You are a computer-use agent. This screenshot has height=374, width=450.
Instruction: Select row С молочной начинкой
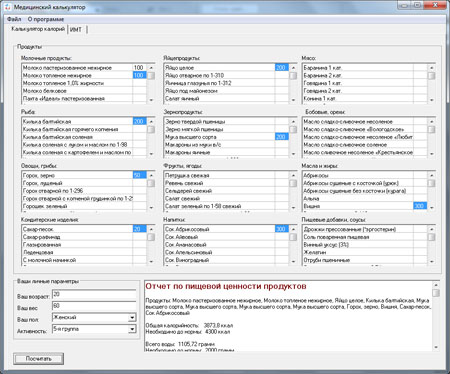tap(84, 260)
